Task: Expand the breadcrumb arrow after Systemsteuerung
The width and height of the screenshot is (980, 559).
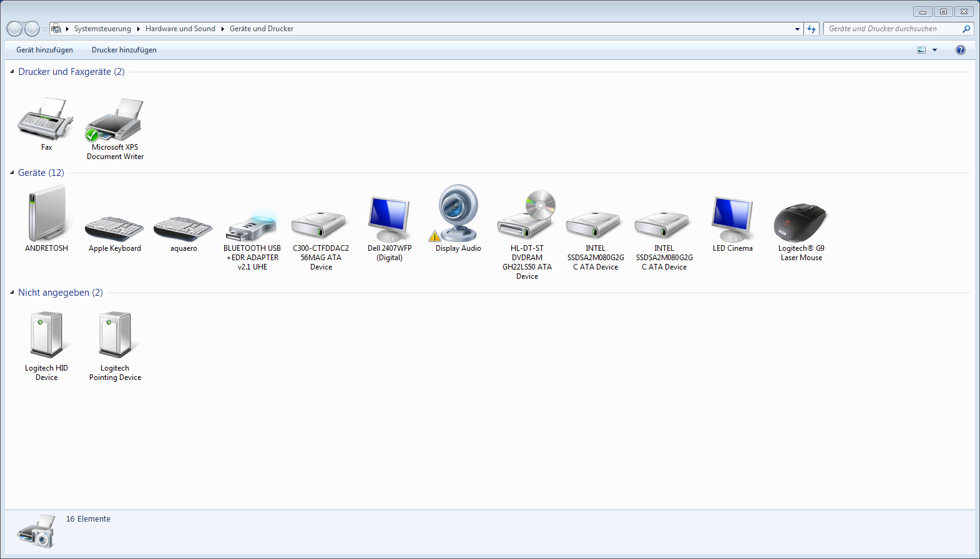Action: [x=138, y=29]
